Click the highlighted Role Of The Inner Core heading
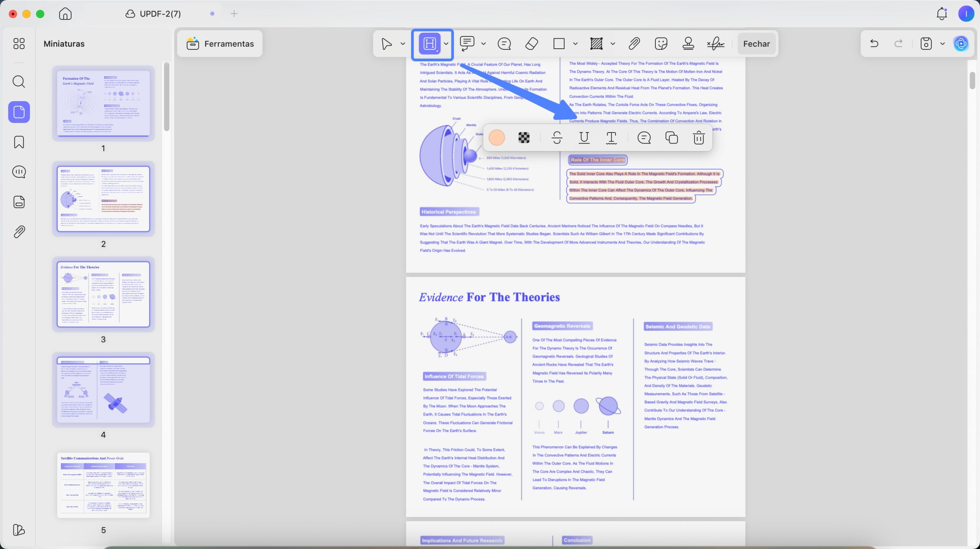Screen dimensions: 980x549 pos(598,160)
